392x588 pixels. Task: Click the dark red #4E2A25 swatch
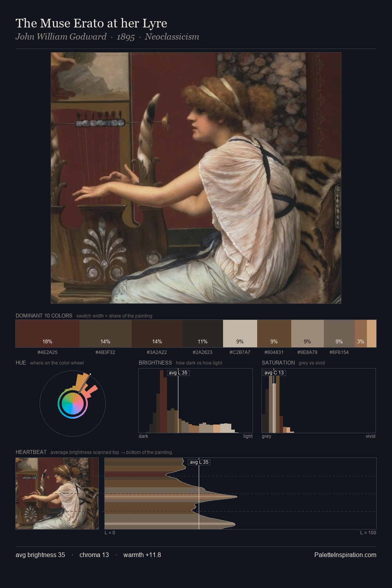[47, 334]
